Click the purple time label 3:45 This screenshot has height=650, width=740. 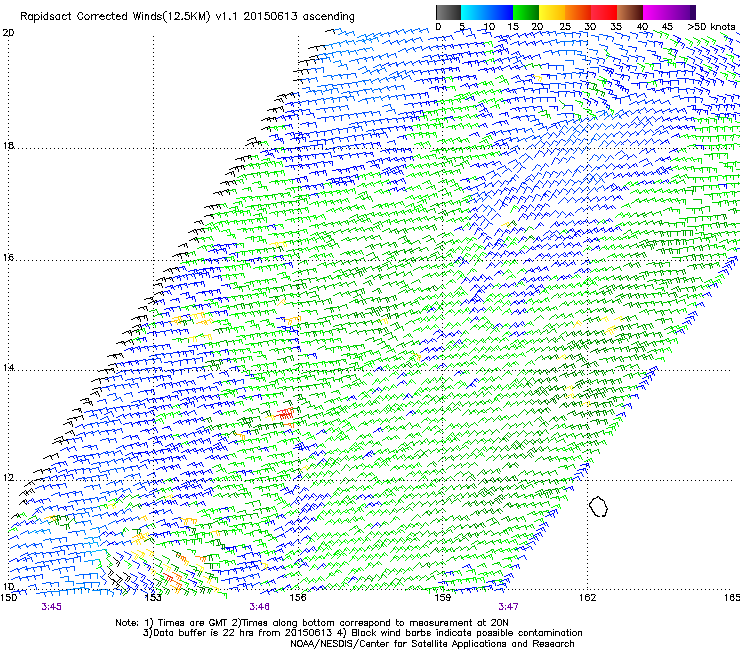coord(51,607)
